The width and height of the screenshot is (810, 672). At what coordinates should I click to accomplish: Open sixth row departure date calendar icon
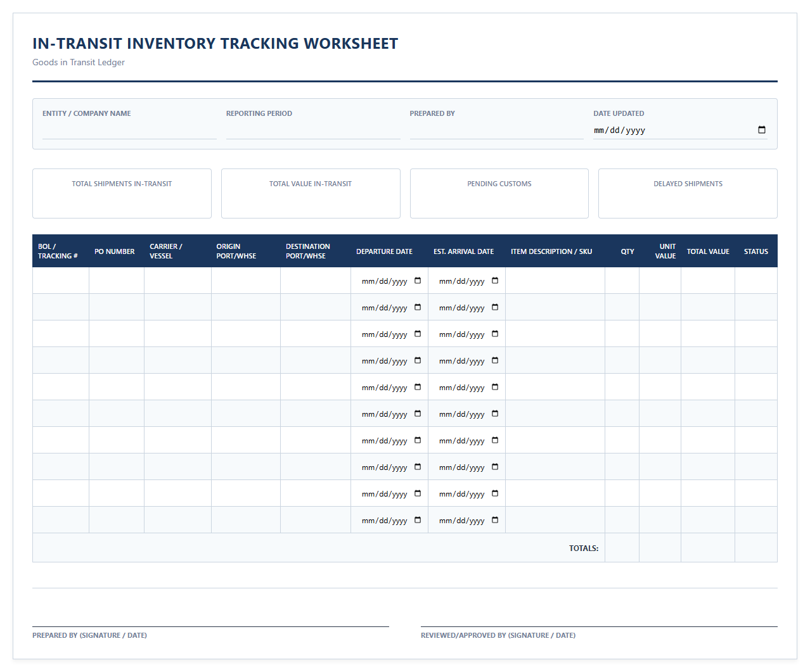pos(418,414)
